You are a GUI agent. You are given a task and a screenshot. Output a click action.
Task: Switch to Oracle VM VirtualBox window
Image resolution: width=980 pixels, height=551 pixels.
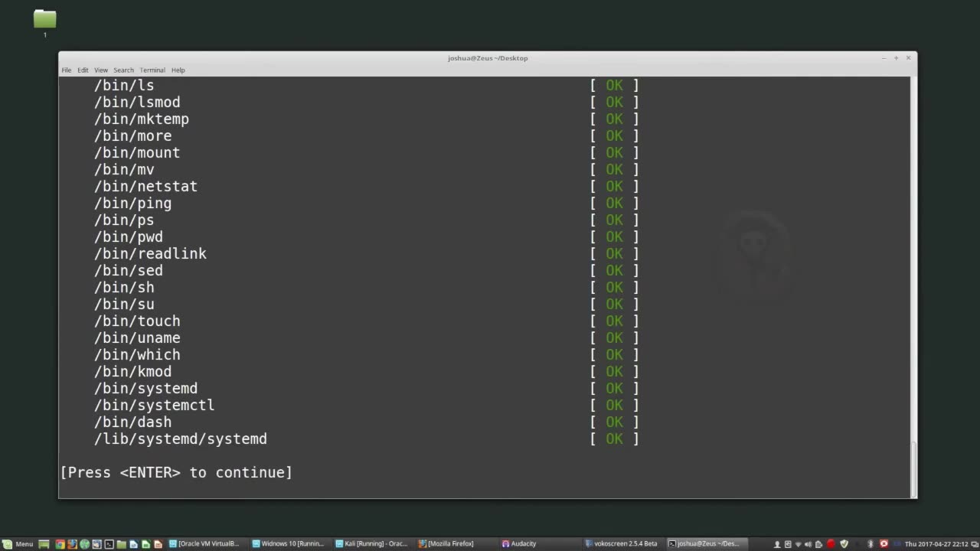[205, 543]
